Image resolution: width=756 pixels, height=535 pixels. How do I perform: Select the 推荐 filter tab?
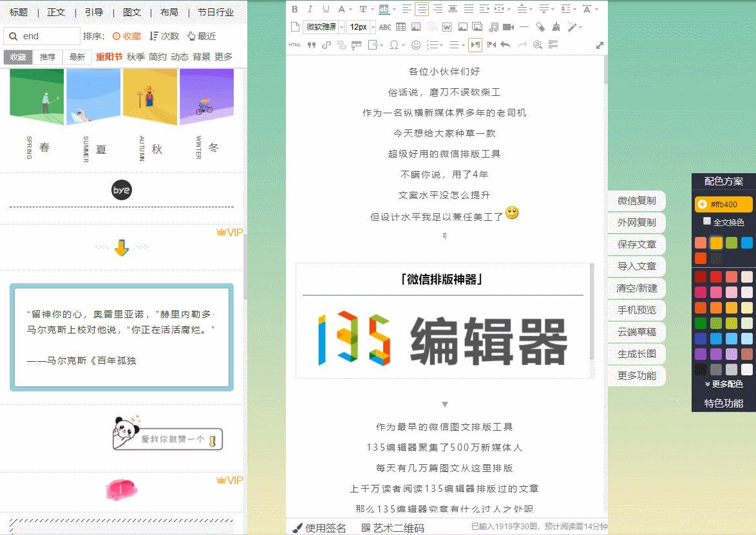[x=47, y=57]
